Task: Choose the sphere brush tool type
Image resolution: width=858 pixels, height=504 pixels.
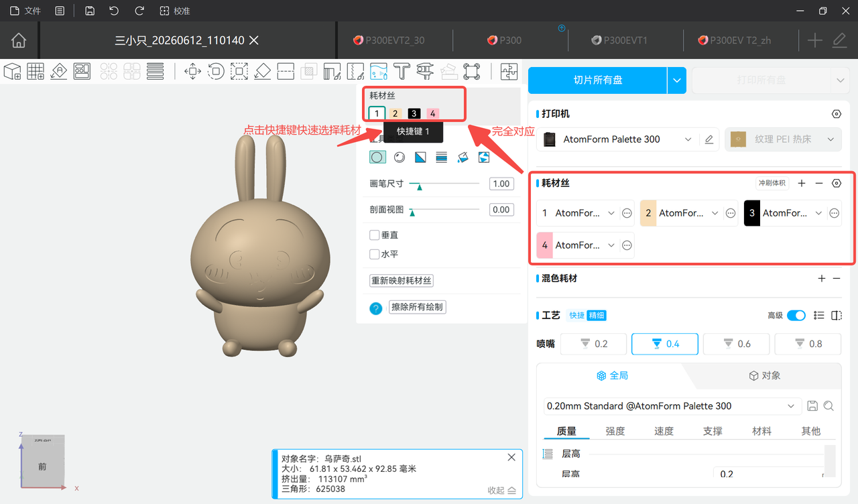Action: tap(400, 157)
